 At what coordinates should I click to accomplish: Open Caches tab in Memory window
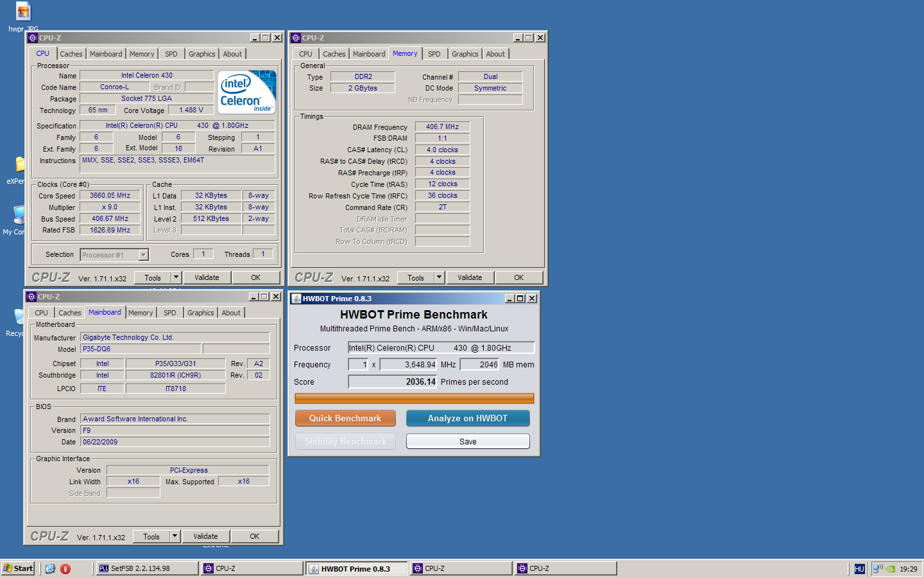tap(334, 54)
